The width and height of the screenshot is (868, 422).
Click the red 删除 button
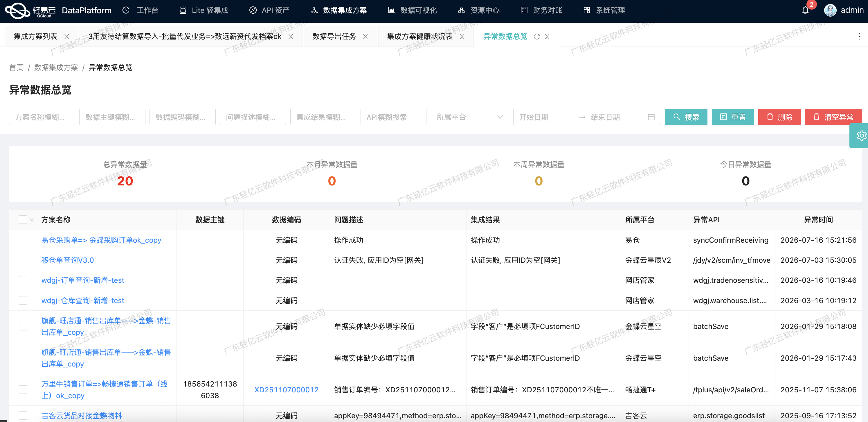click(x=779, y=117)
